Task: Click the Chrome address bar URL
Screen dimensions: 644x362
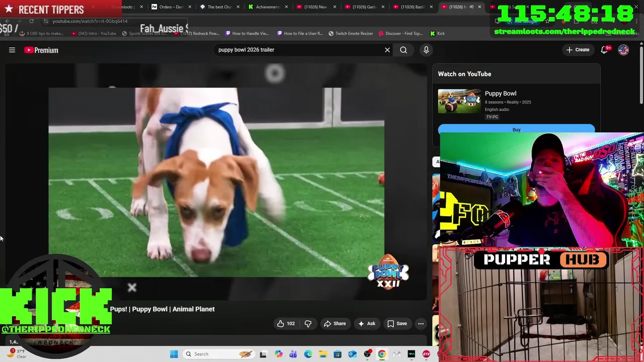Action: pos(90,21)
